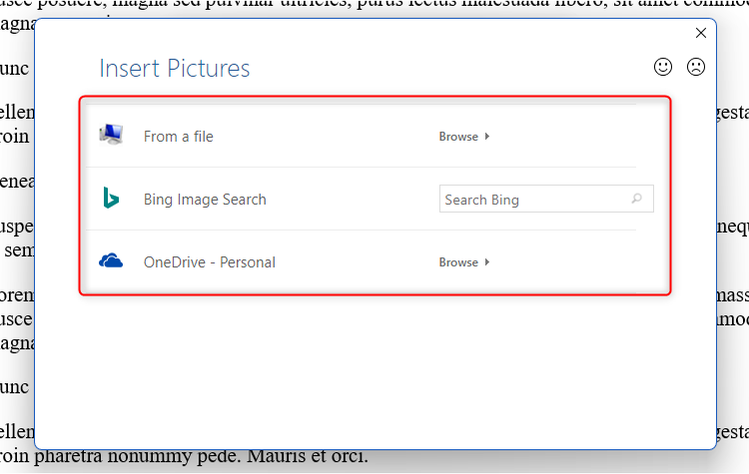Send negative feedback with the frowning face
Viewport: 749px width, 474px height.
point(696,67)
